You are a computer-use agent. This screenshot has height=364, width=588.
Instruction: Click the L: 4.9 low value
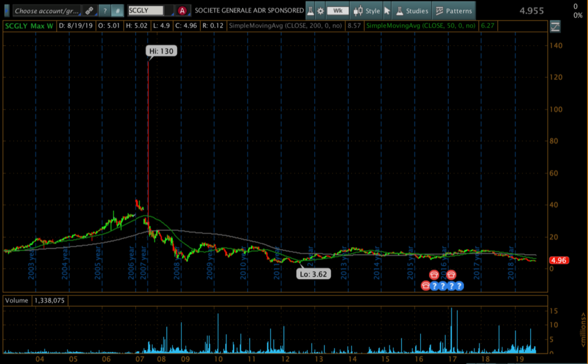click(161, 26)
